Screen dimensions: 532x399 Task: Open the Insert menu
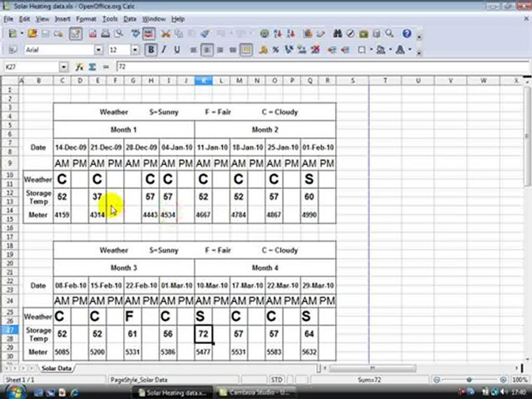click(x=63, y=19)
